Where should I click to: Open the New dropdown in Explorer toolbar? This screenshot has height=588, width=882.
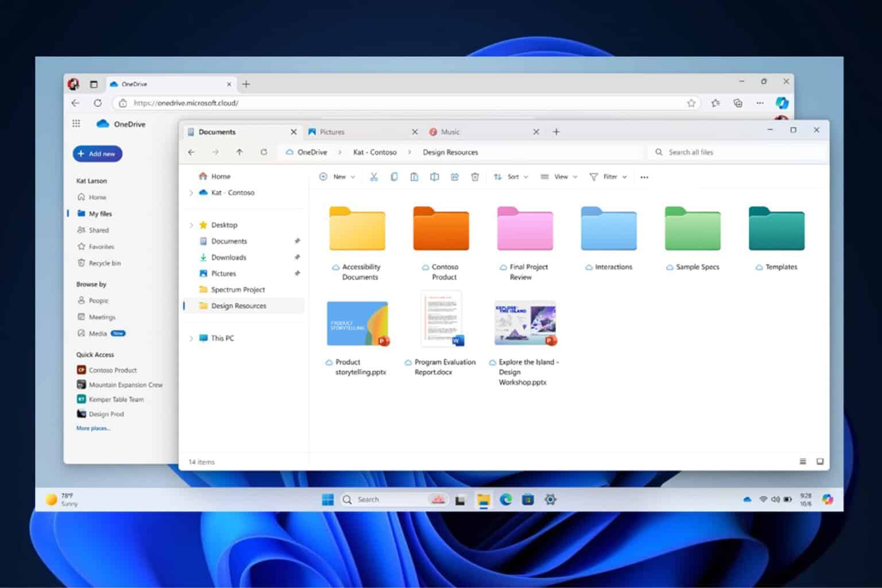[337, 177]
